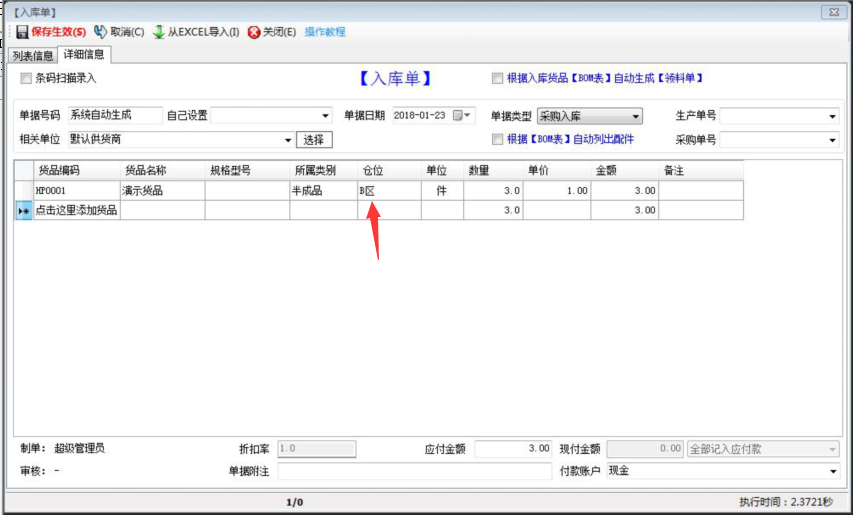Close the stock-in form window
This screenshot has height=515, width=853.
(x=830, y=12)
